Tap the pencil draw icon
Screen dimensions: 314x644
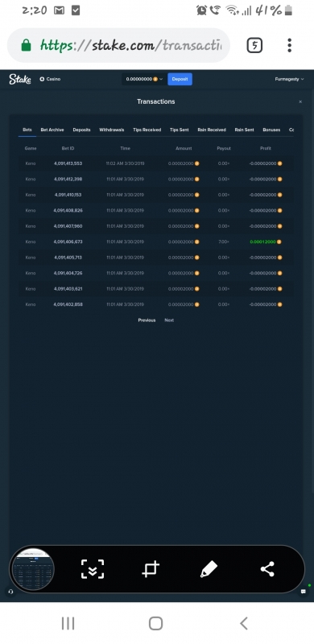(x=209, y=569)
